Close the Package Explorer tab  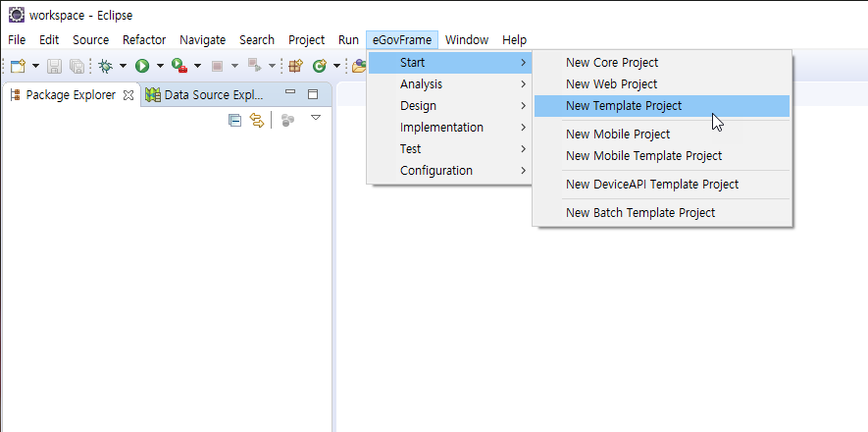pyautogui.click(x=128, y=95)
